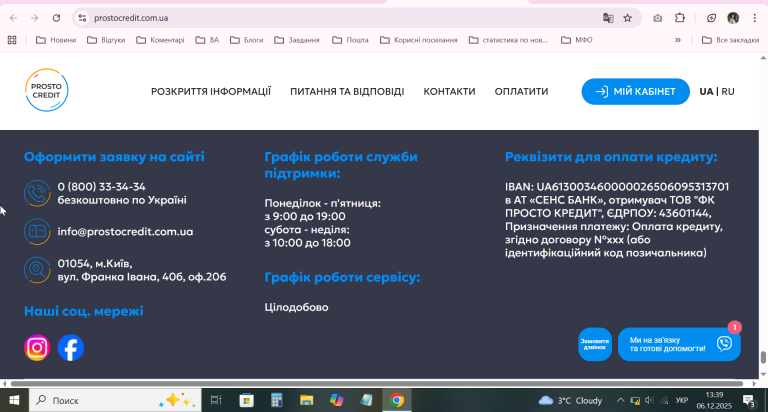Click the Windows search box
768x412 pixels.
(115, 400)
